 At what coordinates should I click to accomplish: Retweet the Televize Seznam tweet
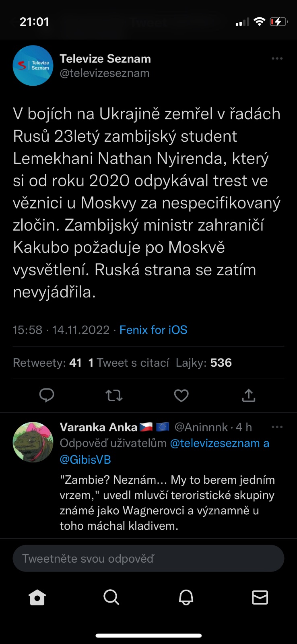(x=114, y=396)
